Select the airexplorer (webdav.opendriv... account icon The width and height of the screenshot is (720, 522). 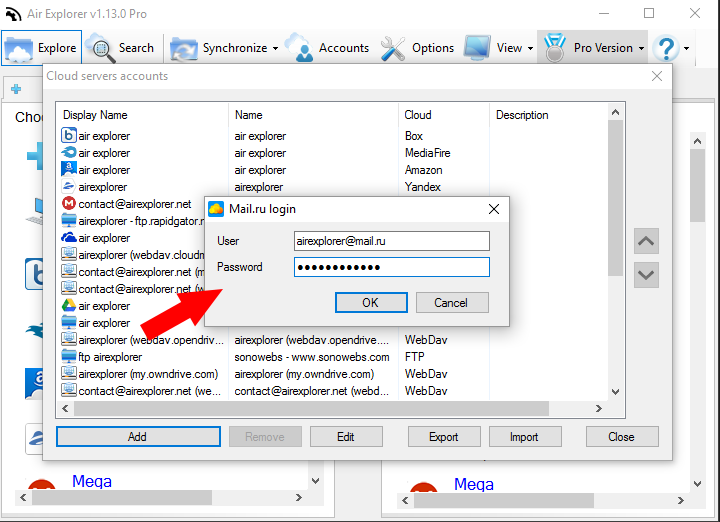pyautogui.click(x=68, y=339)
